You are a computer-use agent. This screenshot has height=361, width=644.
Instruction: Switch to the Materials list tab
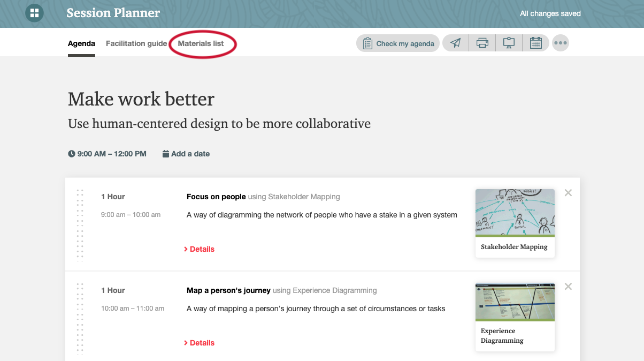tap(201, 43)
